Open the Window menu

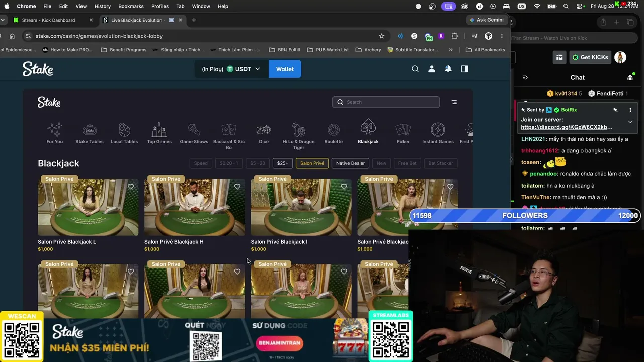click(x=201, y=6)
